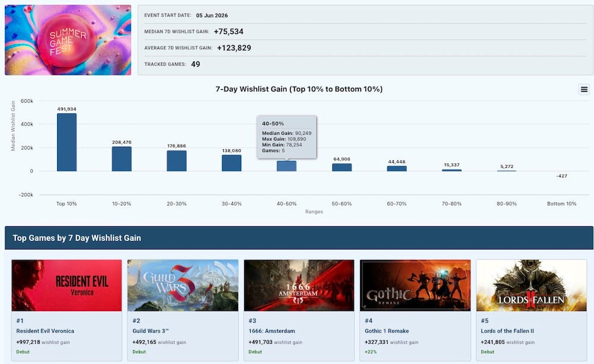594x364 pixels.
Task: Click the 5,272 data label
Action: 507,166
